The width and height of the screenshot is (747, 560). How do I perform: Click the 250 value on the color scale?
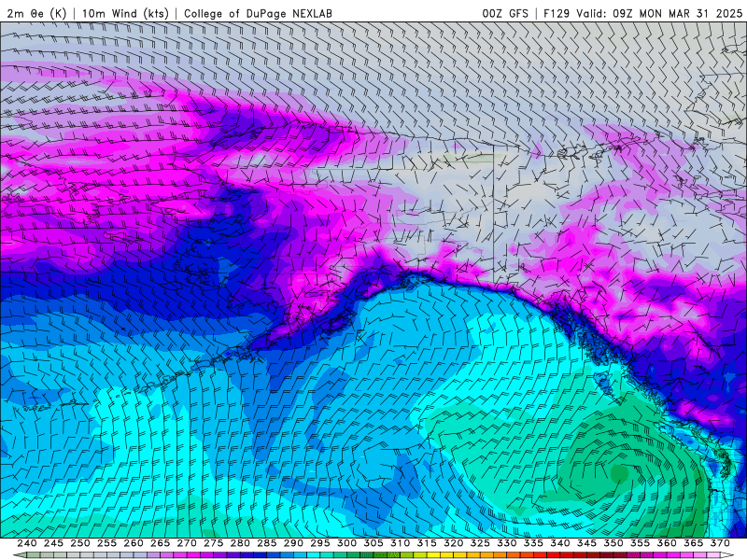tap(80, 543)
